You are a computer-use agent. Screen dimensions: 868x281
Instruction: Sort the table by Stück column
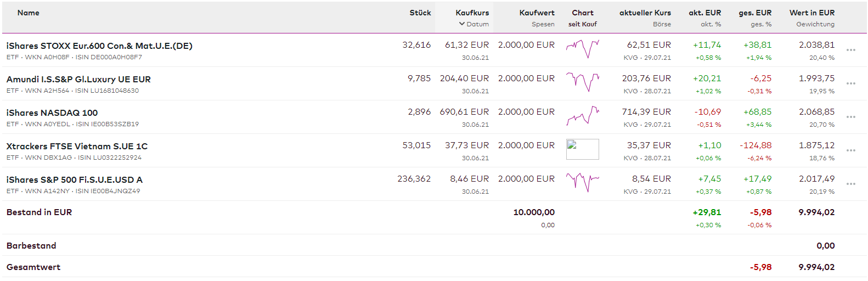(420, 13)
